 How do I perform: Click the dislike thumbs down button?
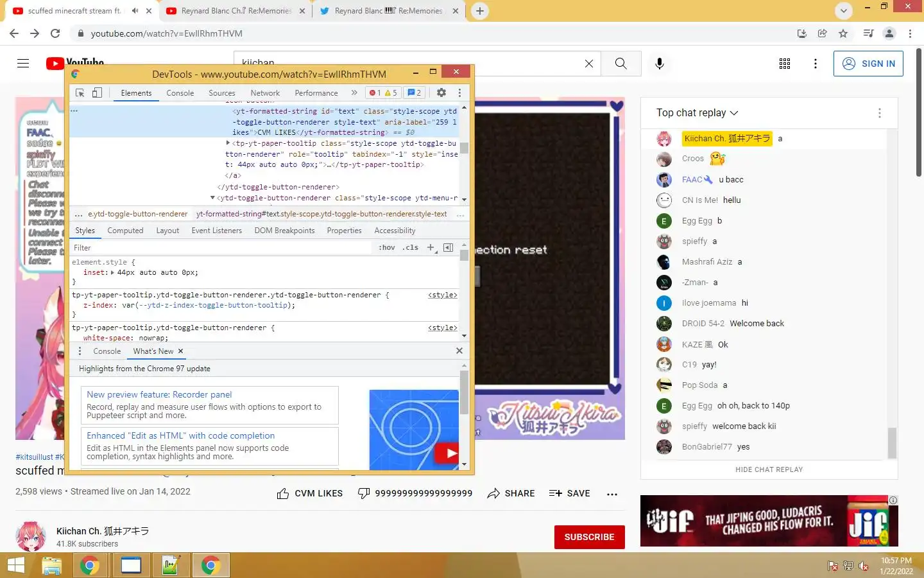[x=415, y=493]
